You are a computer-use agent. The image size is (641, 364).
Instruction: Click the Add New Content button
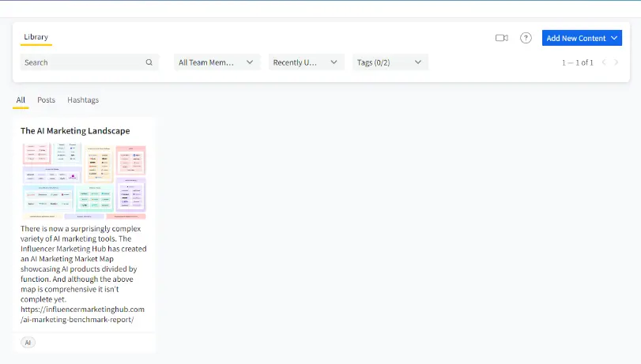coord(575,38)
